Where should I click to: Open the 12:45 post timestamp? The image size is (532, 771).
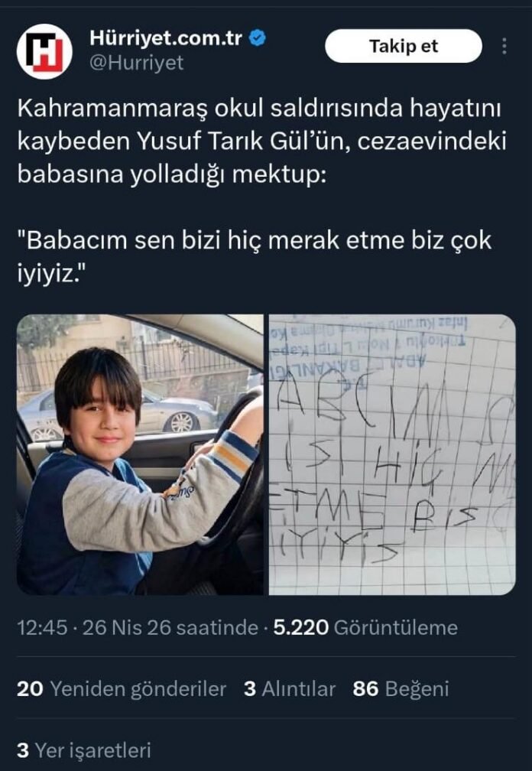42,627
